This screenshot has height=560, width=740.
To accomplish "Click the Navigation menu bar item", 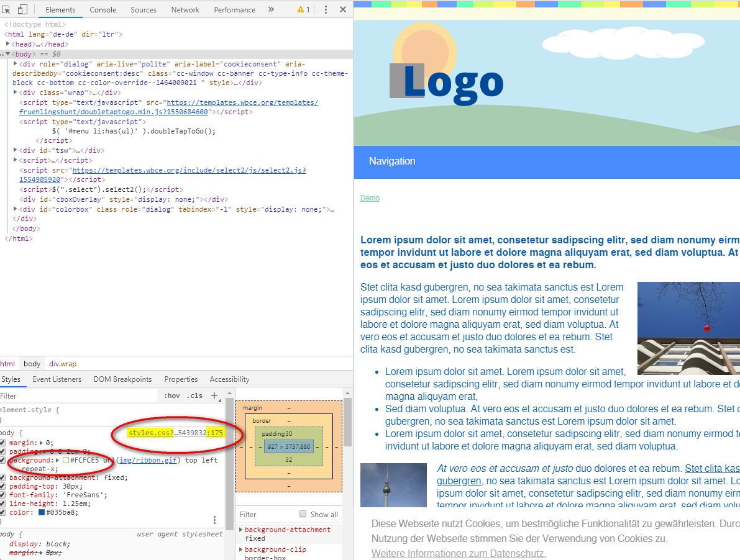I will [x=392, y=161].
